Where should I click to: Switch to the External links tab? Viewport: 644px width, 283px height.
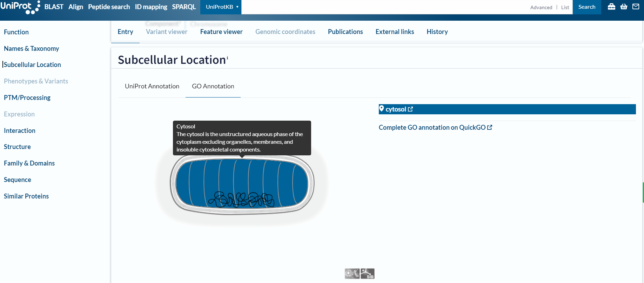click(x=395, y=32)
